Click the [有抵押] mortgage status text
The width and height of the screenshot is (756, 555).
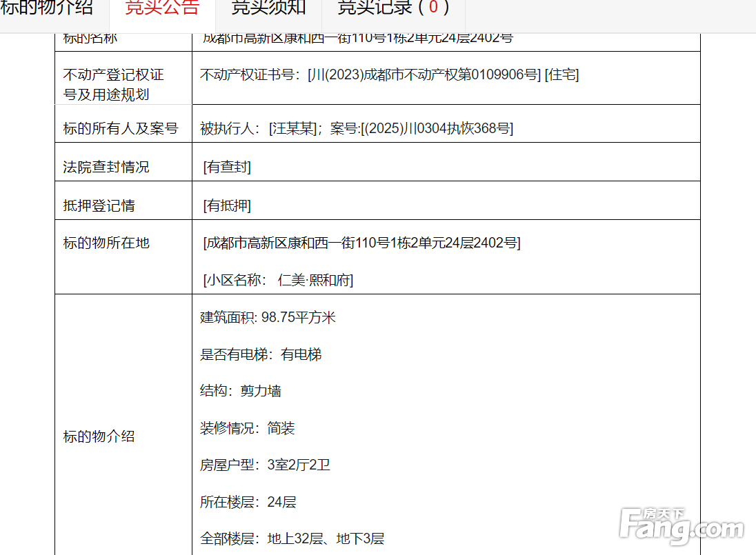227,205
